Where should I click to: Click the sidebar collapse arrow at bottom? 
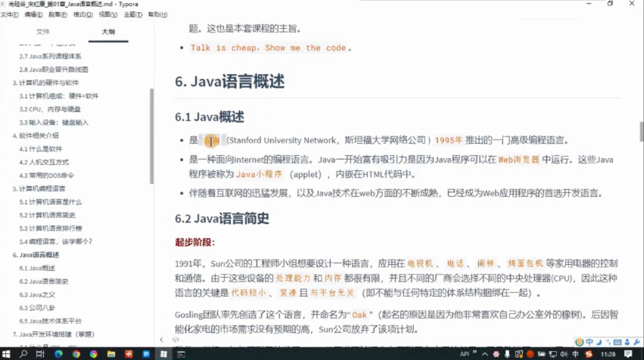pos(161,340)
